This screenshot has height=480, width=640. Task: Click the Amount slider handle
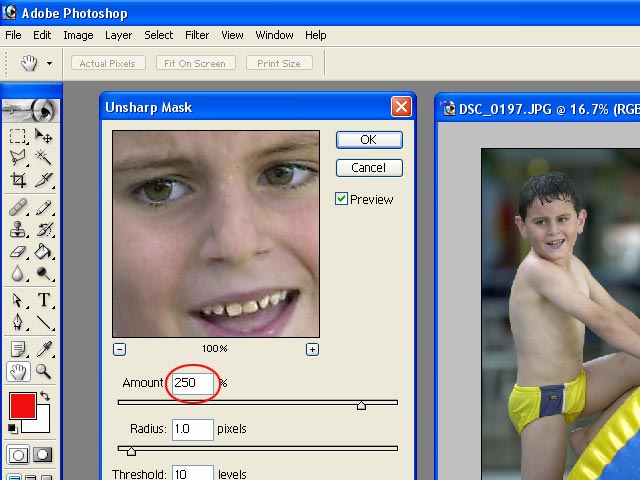(361, 404)
